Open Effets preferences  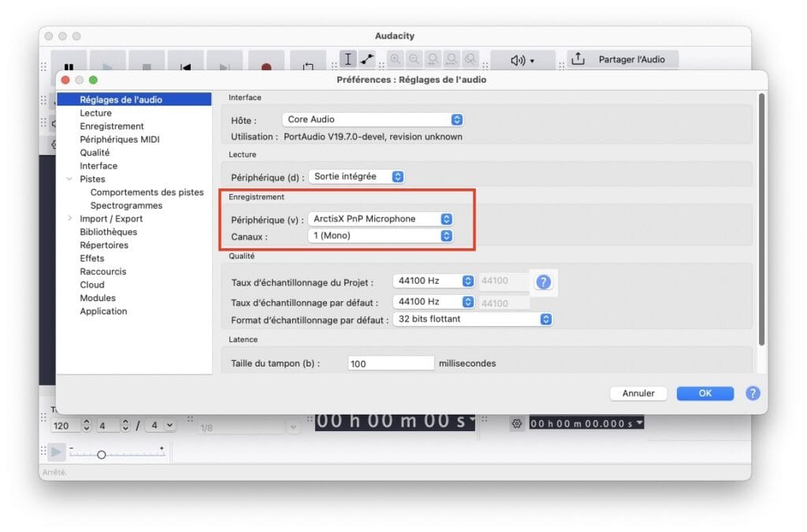[91, 259]
